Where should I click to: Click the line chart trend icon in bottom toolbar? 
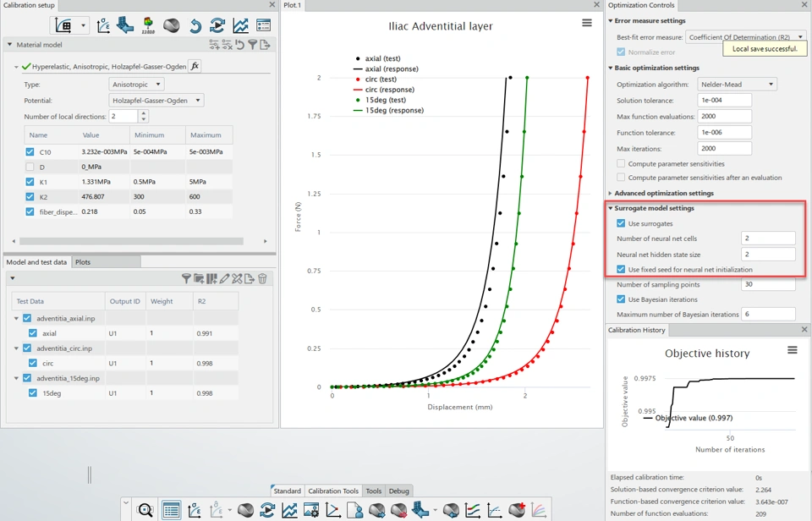(289, 510)
